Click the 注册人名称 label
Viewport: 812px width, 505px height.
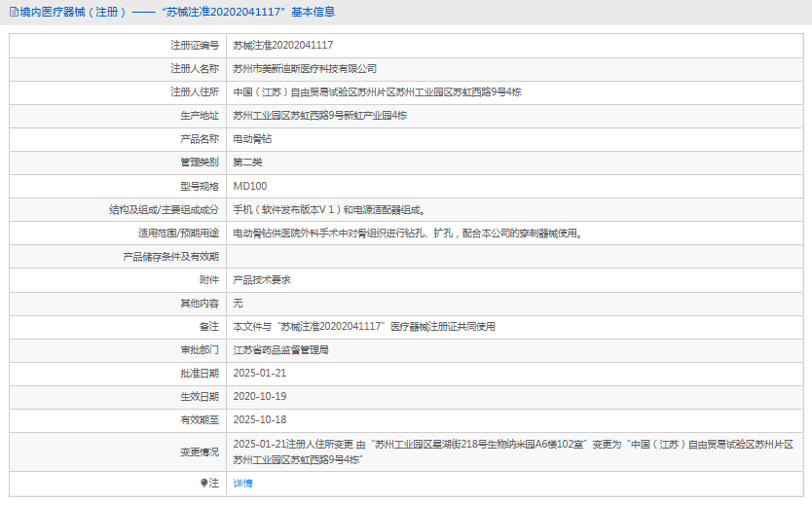point(195,69)
